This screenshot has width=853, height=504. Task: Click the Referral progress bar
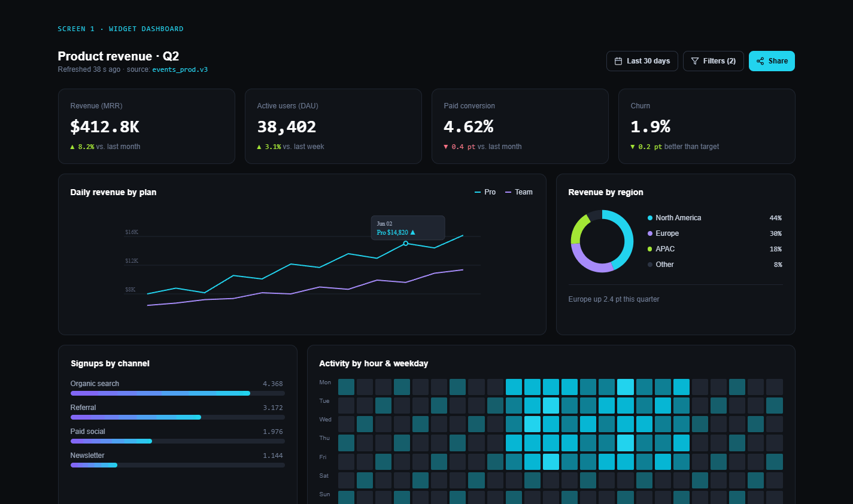click(x=178, y=417)
